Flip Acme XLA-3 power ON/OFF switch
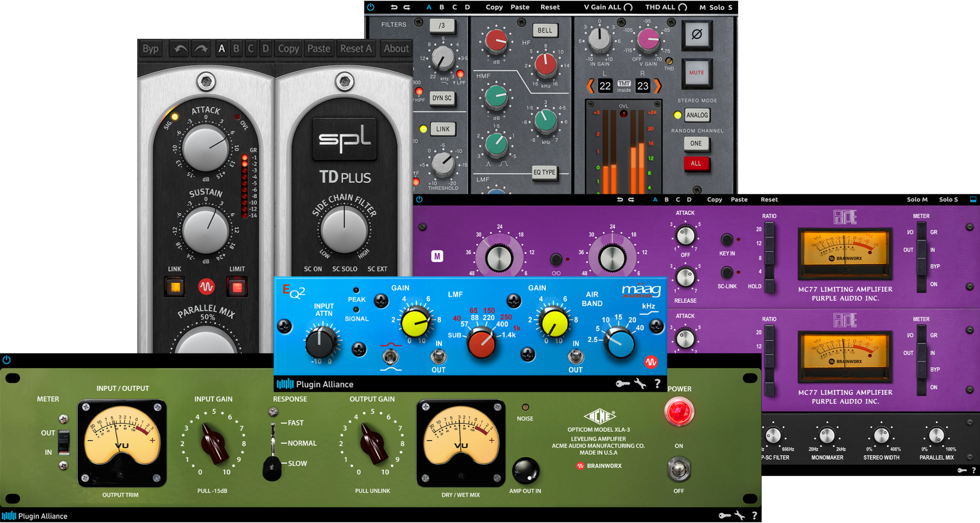This screenshot has width=980, height=523. click(x=679, y=469)
